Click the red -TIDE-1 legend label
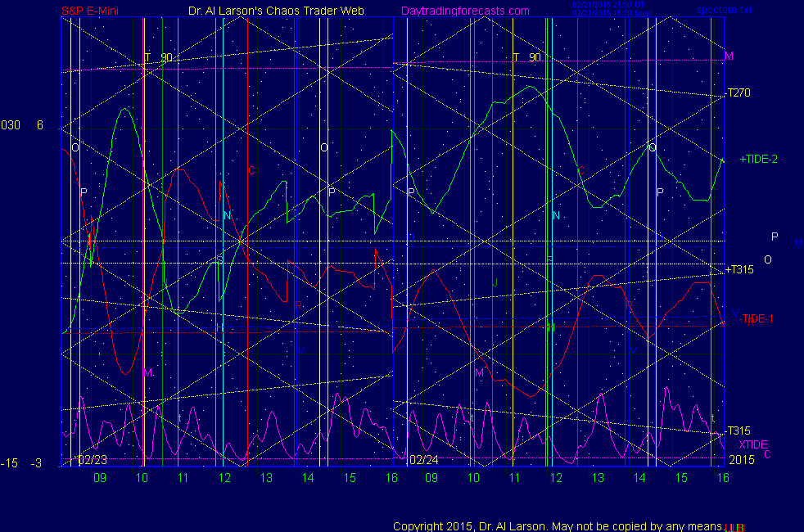The image size is (804, 532). coord(756,318)
